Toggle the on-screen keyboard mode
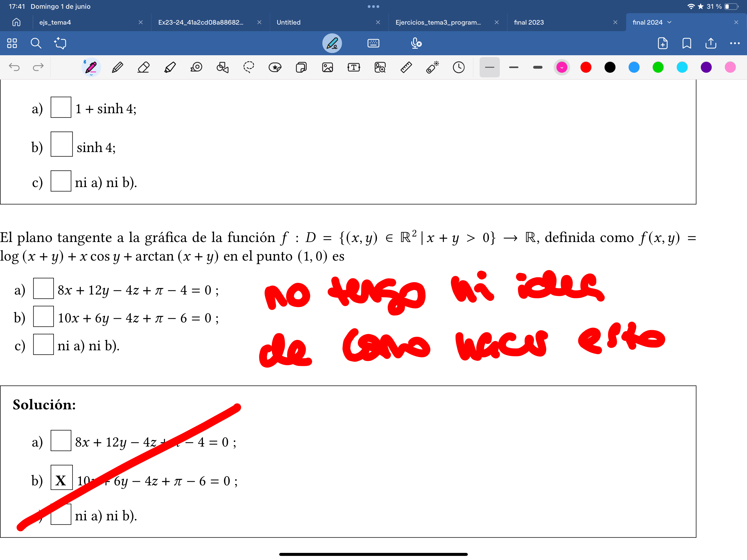Image resolution: width=747 pixels, height=560 pixels. coord(373,43)
